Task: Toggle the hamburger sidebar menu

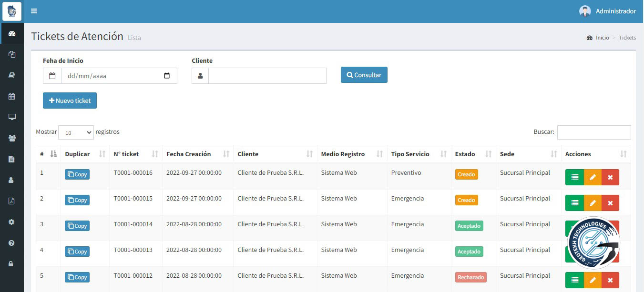Action: [34, 11]
